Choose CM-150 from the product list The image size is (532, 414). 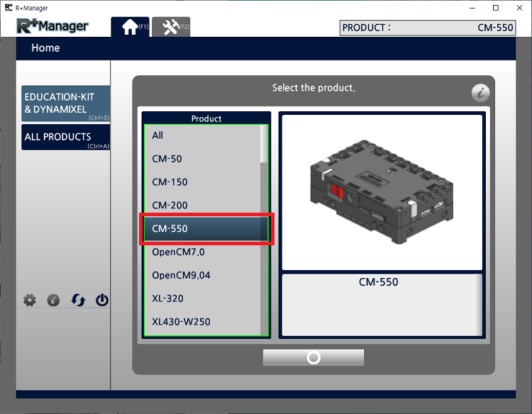click(x=170, y=182)
